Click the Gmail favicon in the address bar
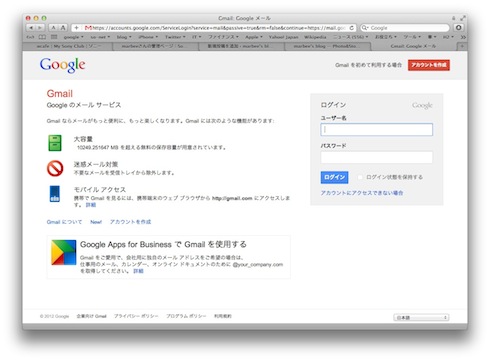The width and height of the screenshot is (490, 361). coord(88,28)
